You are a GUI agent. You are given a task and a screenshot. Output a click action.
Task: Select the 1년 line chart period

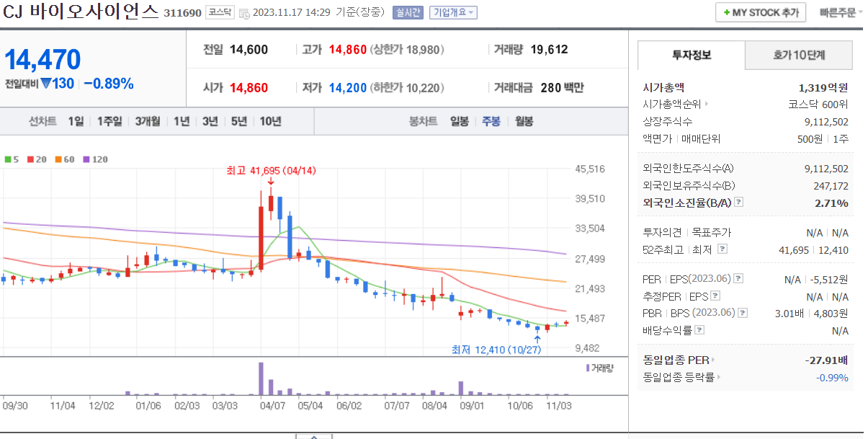(x=182, y=121)
